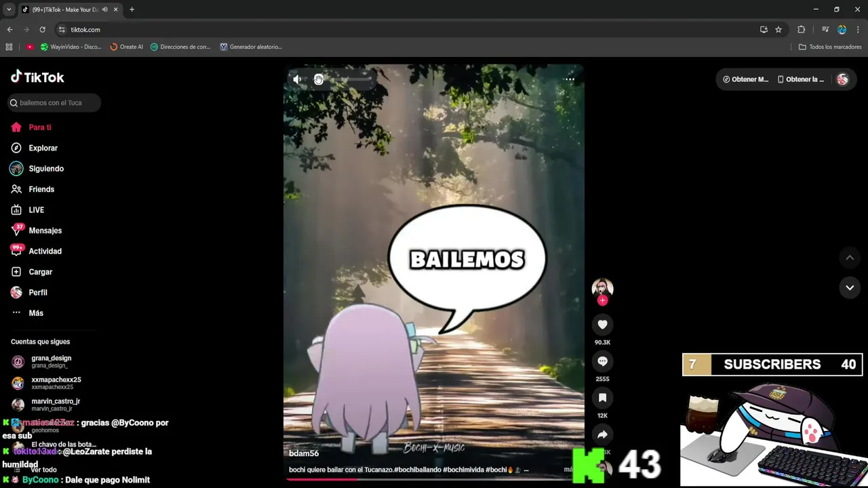Click the Obtener M... button
This screenshot has width=868, height=488.
[x=745, y=79]
